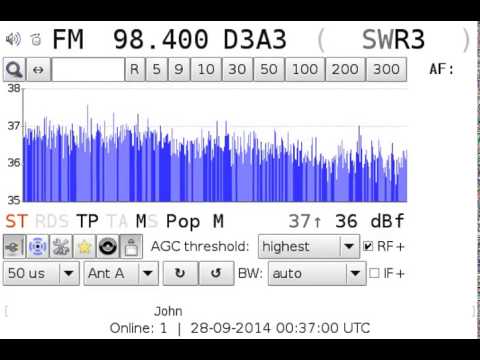This screenshot has width=480, height=360.
Task: Click the signal level graph
Action: (215, 145)
